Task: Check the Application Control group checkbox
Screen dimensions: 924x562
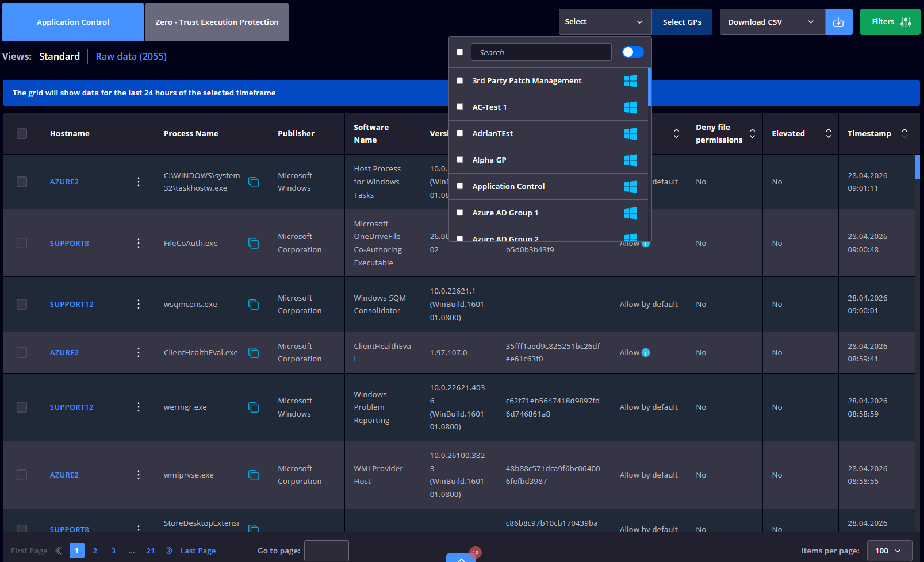Action: coord(460,187)
